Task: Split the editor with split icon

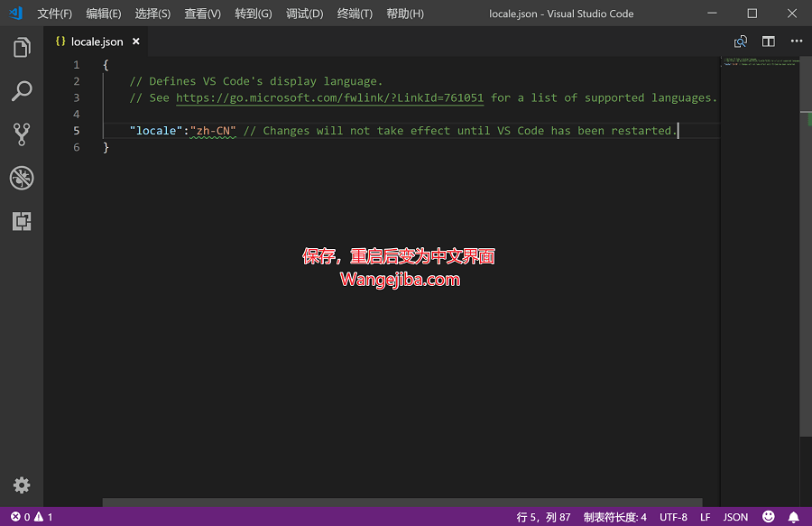Action: coord(769,42)
